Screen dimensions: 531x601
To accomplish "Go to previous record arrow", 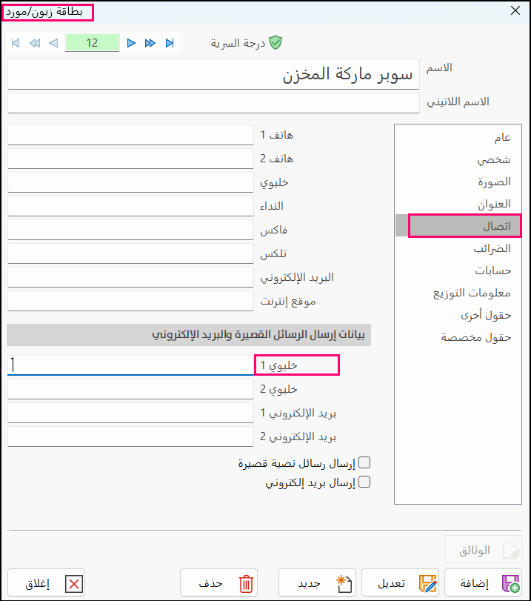I will pyautogui.click(x=54, y=43).
